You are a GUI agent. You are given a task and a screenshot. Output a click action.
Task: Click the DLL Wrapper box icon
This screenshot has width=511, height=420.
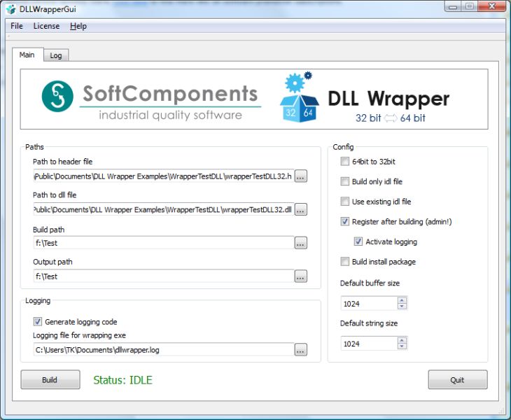(299, 97)
